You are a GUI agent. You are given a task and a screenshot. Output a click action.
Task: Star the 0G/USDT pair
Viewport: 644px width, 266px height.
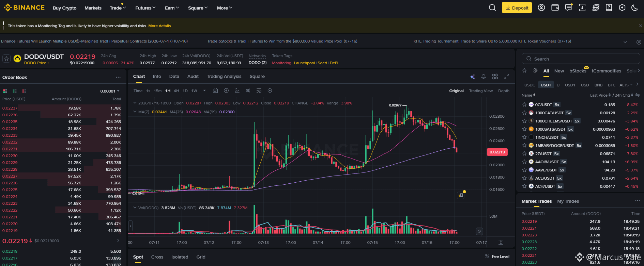(x=524, y=105)
